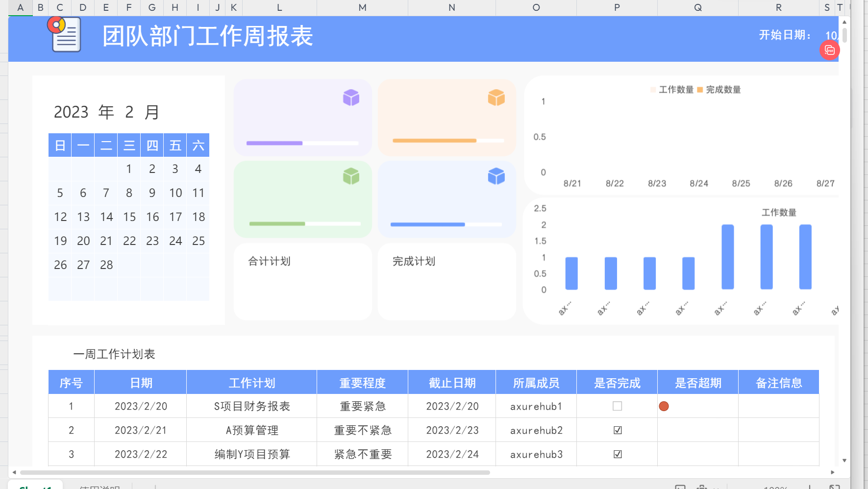868x489 pixels.
Task: Click the blue progress bar
Action: [446, 224]
